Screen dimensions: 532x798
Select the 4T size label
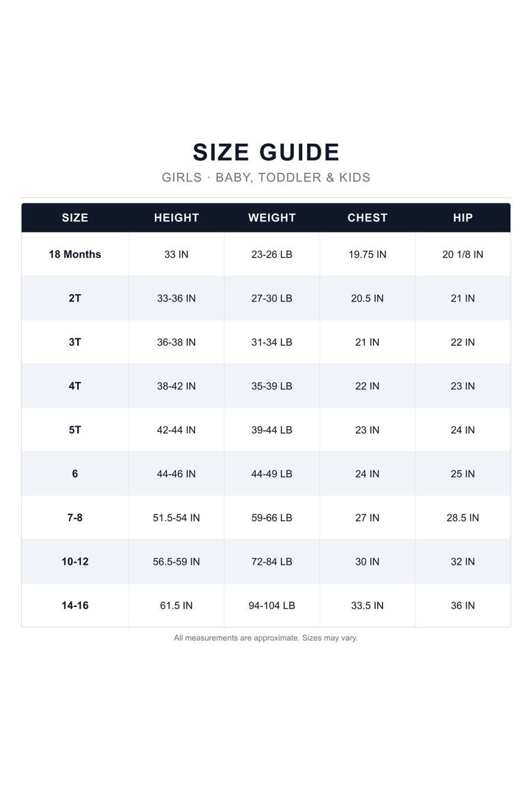(x=75, y=386)
